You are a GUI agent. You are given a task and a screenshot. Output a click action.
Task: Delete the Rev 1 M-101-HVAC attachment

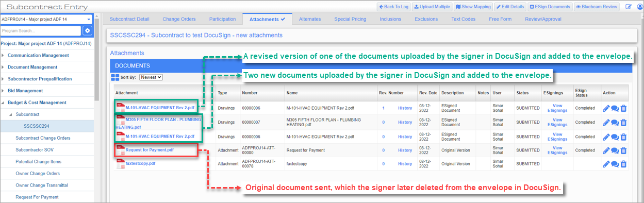tap(623, 108)
